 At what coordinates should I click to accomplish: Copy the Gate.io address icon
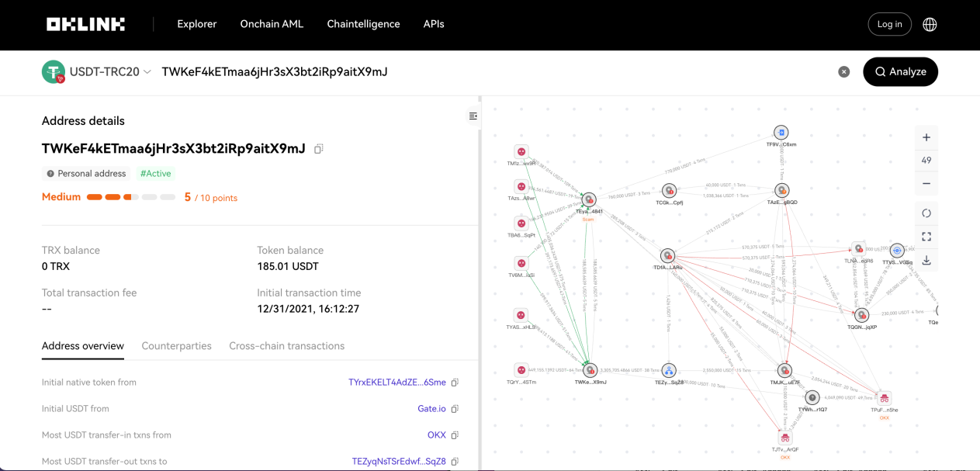[x=455, y=409]
